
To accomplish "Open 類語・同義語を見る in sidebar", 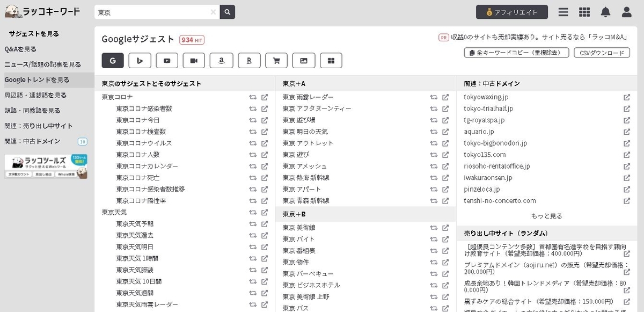I will 32,111.
